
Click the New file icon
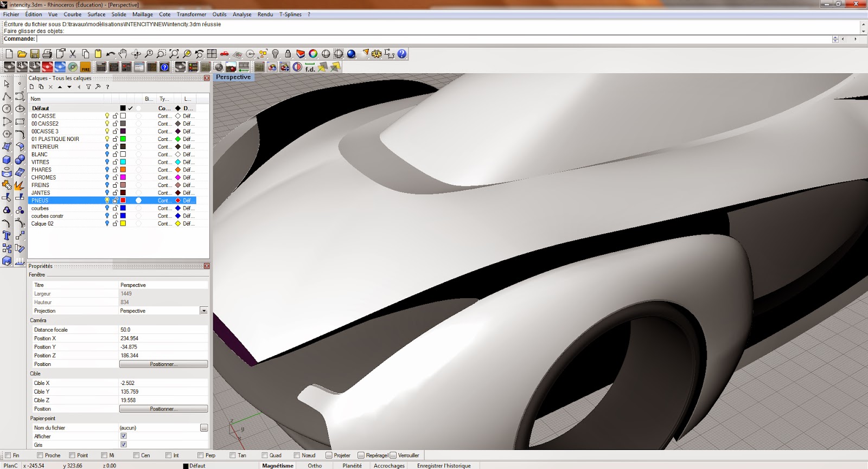(x=9, y=54)
